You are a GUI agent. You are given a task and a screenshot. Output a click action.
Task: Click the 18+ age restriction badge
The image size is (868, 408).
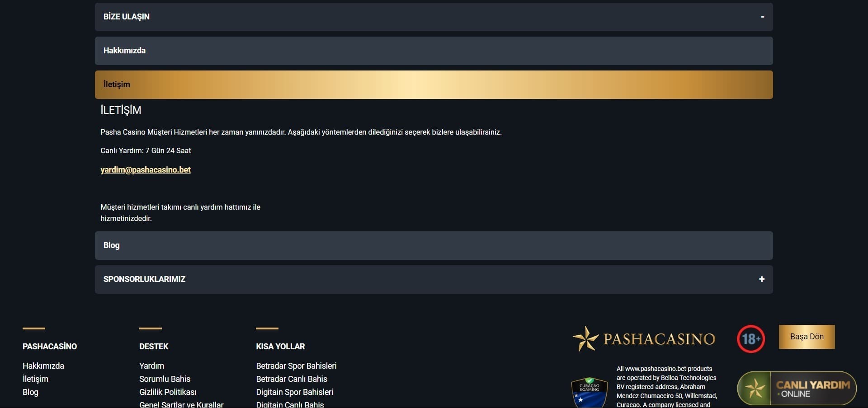[x=750, y=338]
